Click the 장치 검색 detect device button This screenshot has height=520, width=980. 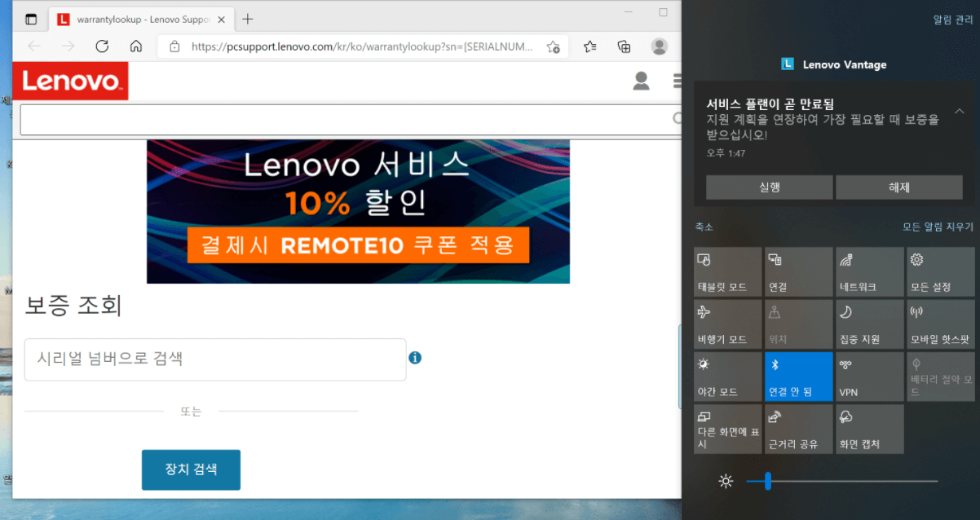pos(191,469)
